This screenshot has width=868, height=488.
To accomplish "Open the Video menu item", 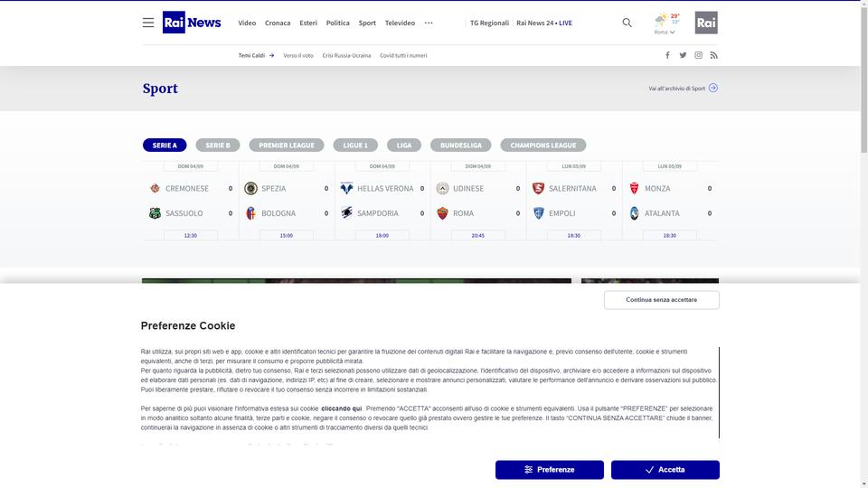I will pyautogui.click(x=247, y=23).
